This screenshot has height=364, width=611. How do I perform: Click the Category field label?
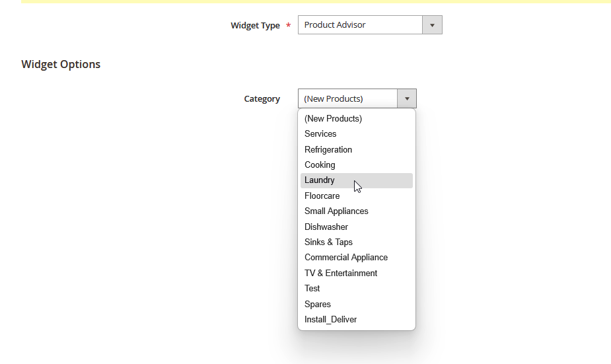[262, 99]
